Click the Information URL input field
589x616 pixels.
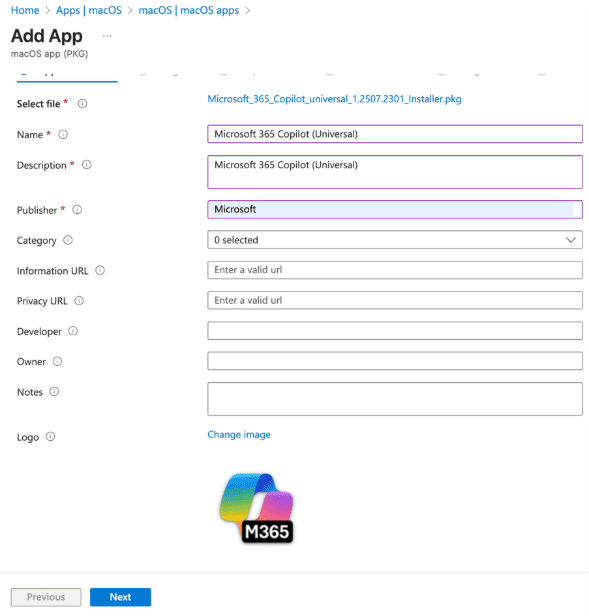[395, 270]
